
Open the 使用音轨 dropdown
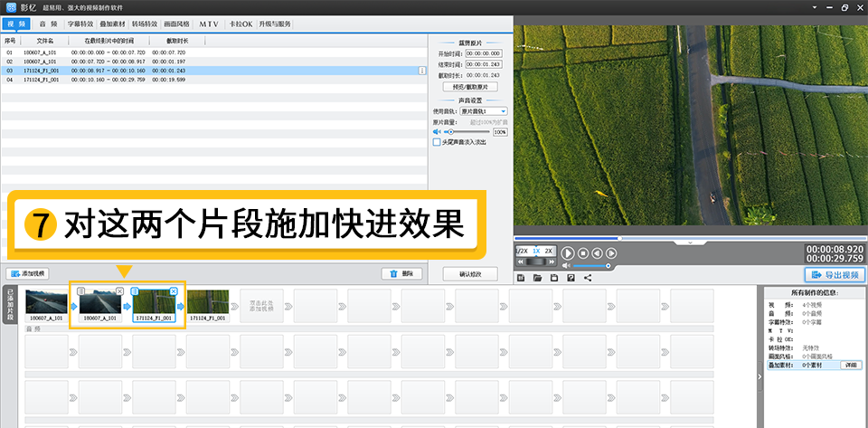(x=484, y=111)
